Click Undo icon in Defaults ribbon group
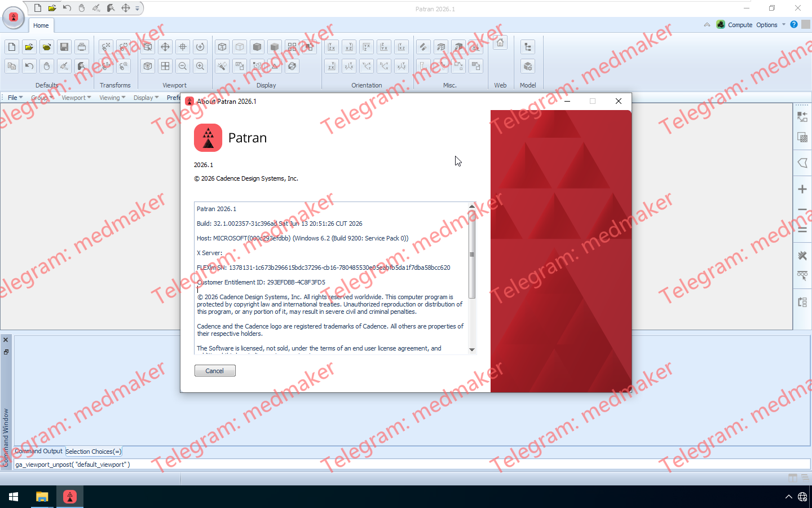This screenshot has width=812, height=508. [29, 66]
